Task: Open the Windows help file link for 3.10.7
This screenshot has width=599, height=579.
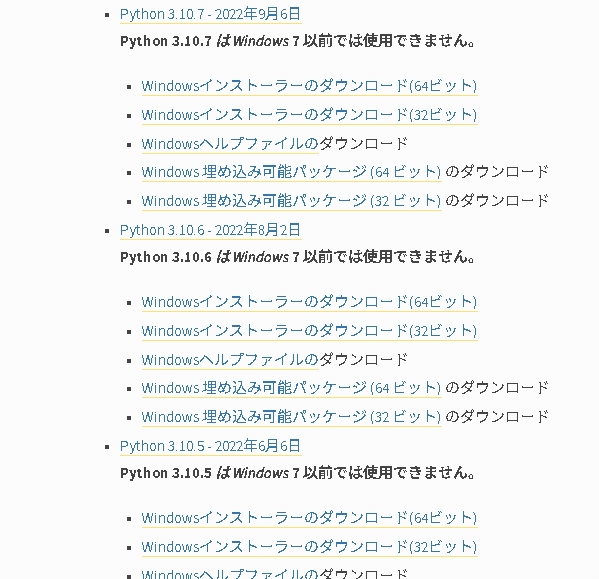Action: point(230,144)
